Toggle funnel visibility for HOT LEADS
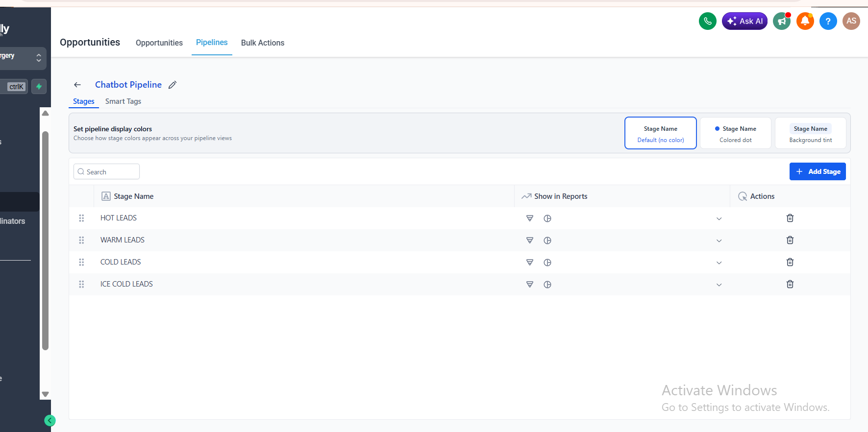 click(x=529, y=218)
